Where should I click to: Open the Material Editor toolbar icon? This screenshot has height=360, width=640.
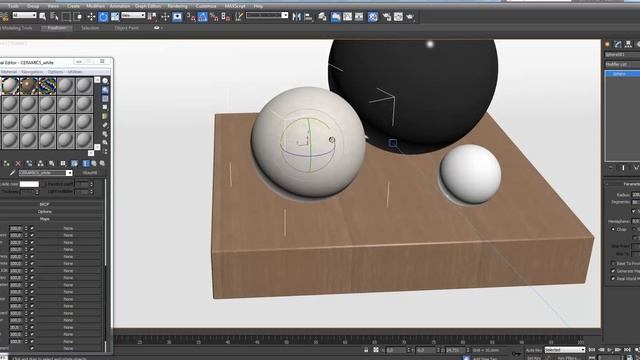click(373, 17)
